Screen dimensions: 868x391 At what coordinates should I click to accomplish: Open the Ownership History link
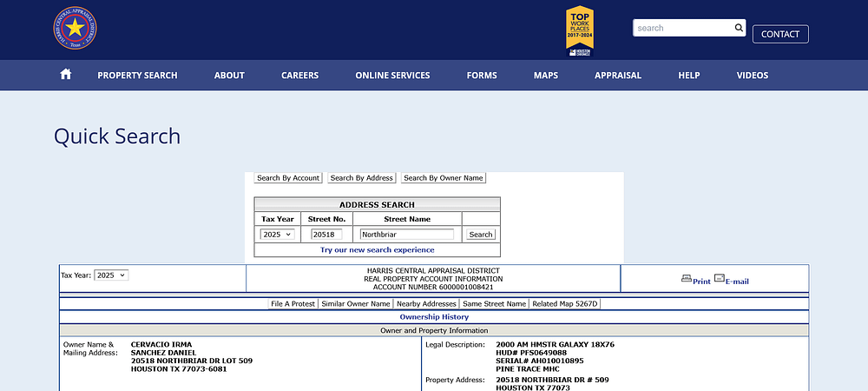tap(434, 317)
